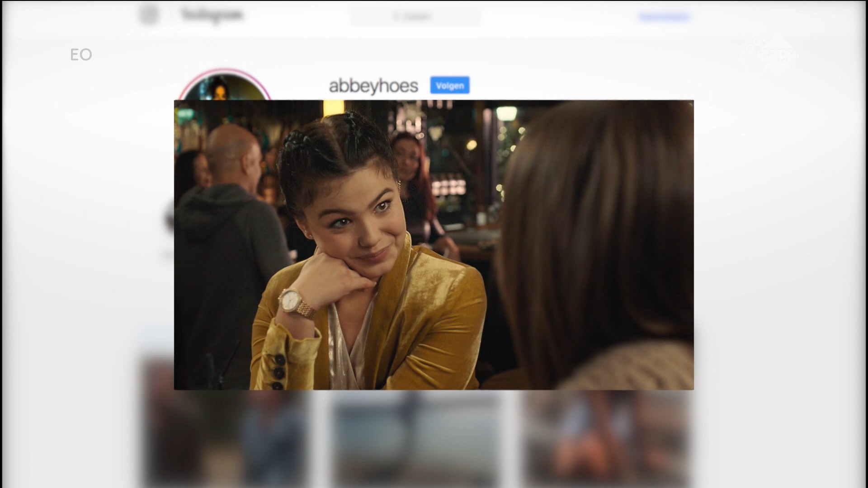Click the blurred Instagram camera logo icon
Screen dimensions: 868x488
tap(149, 15)
